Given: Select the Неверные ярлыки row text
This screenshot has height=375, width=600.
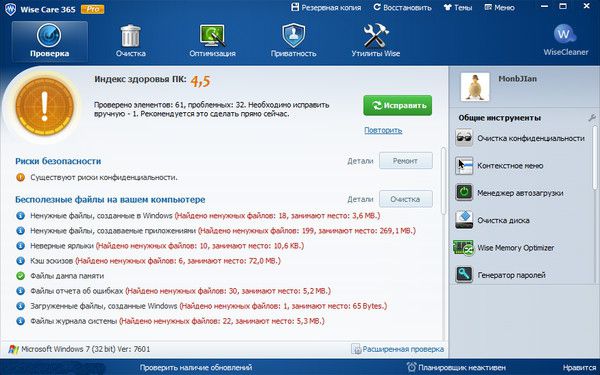Looking at the screenshot, I should 167,246.
